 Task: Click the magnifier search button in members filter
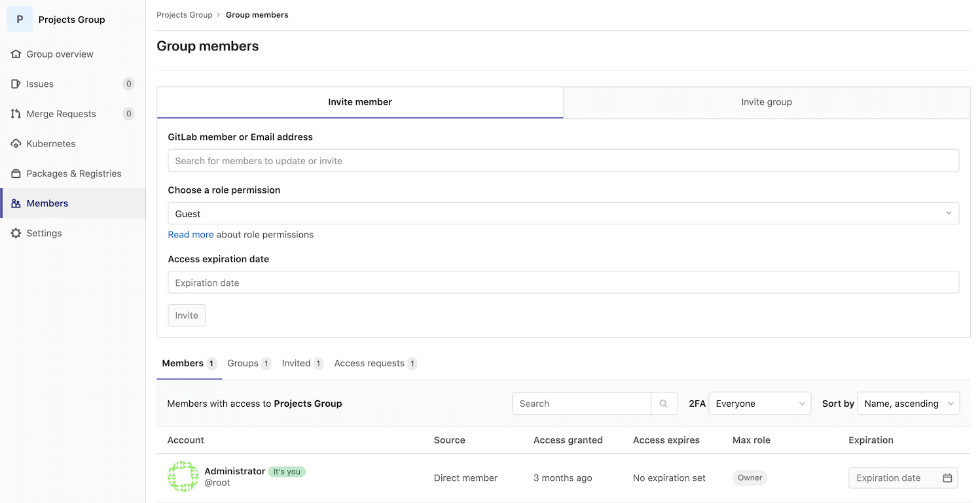pos(664,404)
